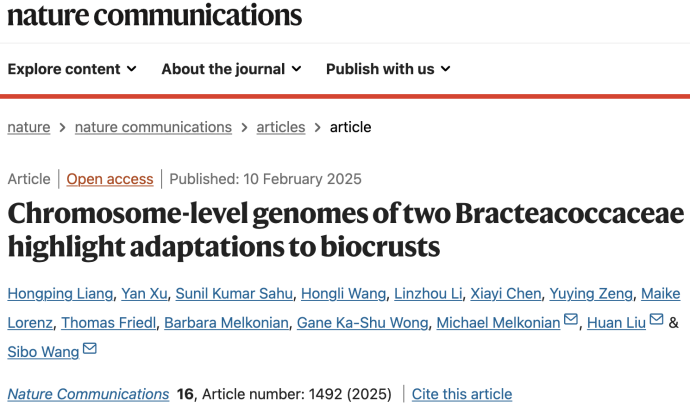Click the nature communications site logo
The image size is (690, 408).
[x=154, y=15]
